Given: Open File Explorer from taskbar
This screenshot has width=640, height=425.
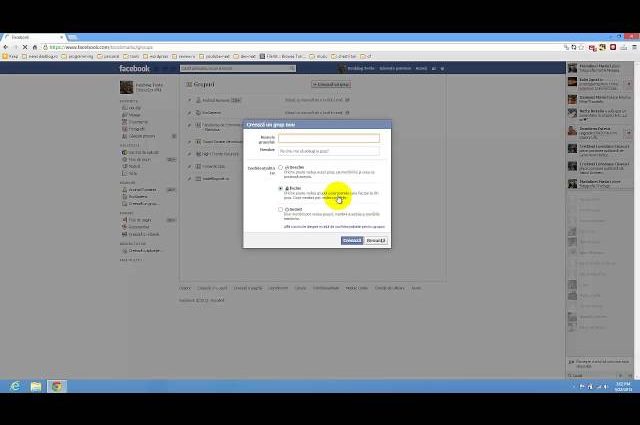Looking at the screenshot, I should (36, 386).
